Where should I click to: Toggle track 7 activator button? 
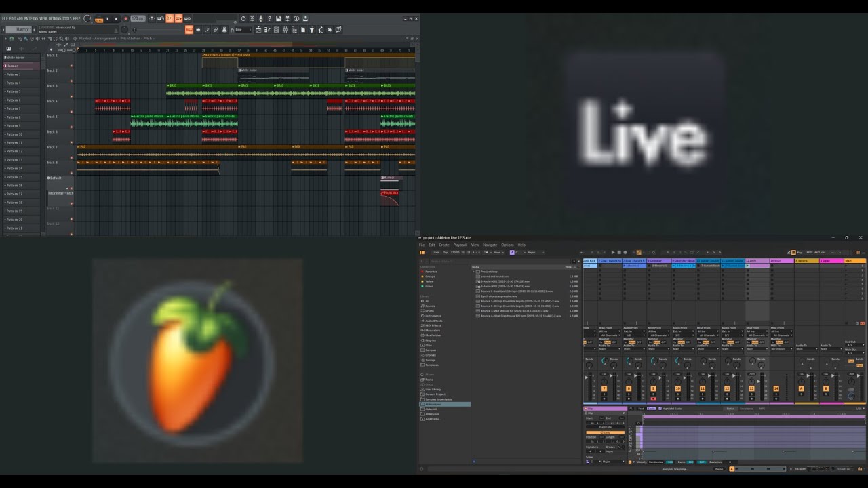[x=604, y=388]
